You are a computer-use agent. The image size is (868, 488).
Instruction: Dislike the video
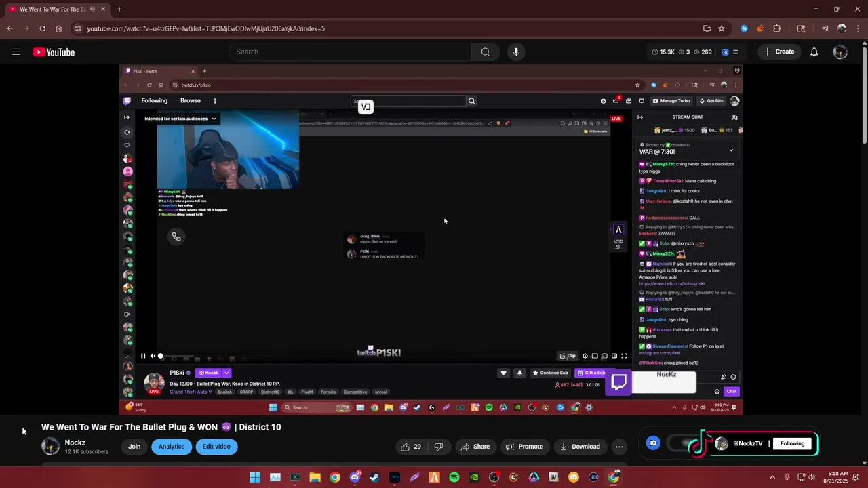pos(439,447)
